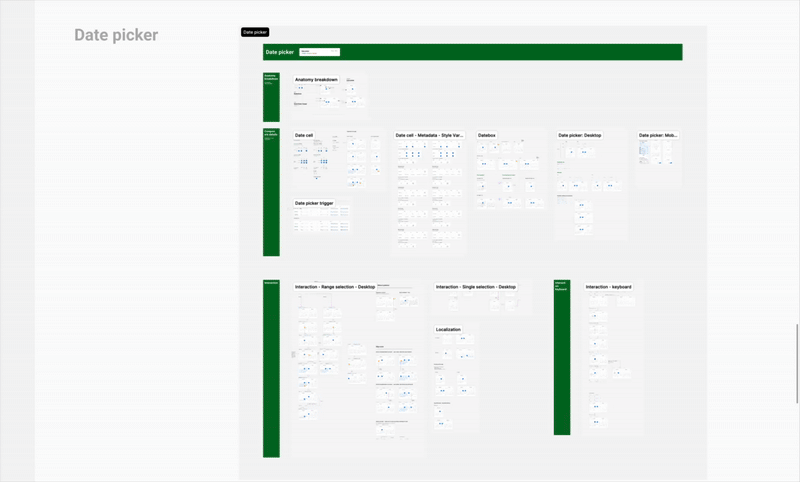Click the green Anatomy breakdown section bar
Viewport: 800px width, 482px height.
pos(271,97)
